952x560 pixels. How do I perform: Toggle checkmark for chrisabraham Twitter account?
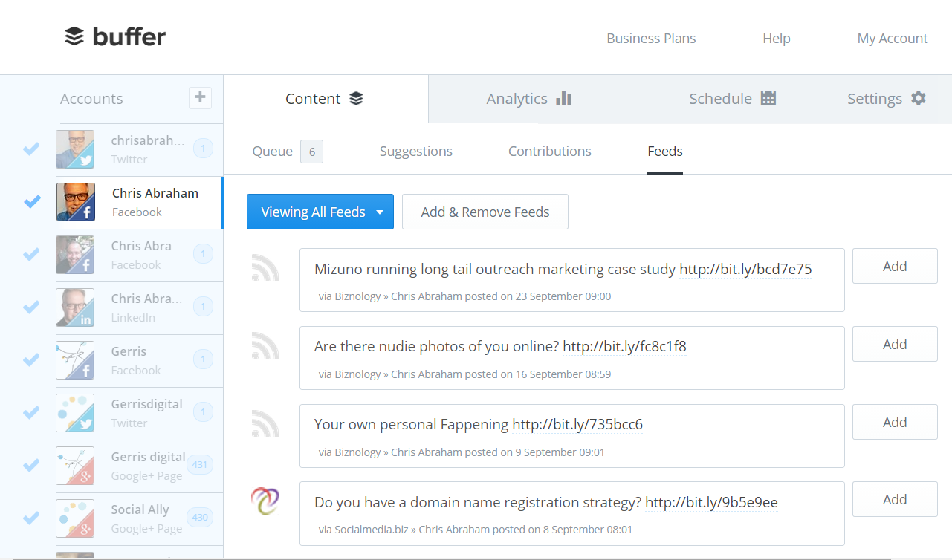click(x=31, y=149)
